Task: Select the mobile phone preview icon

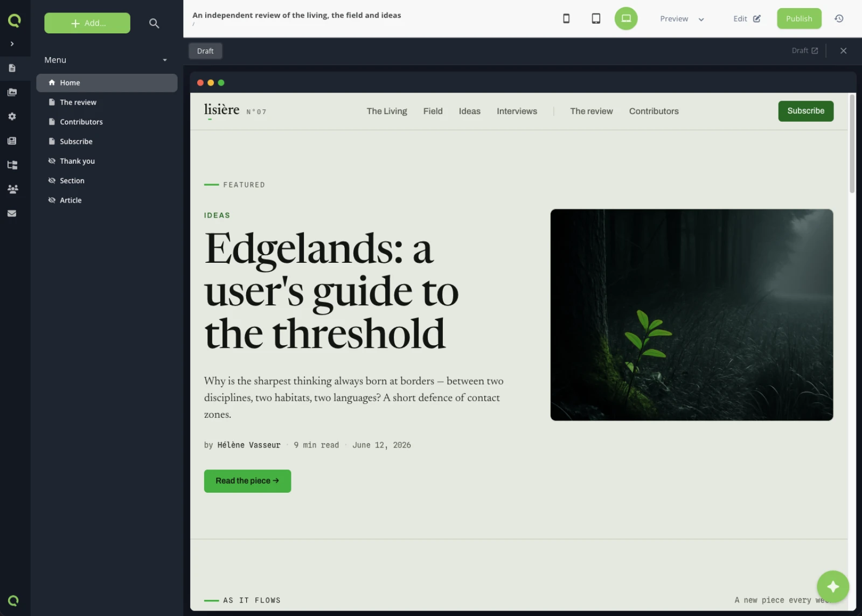Action: click(x=566, y=18)
